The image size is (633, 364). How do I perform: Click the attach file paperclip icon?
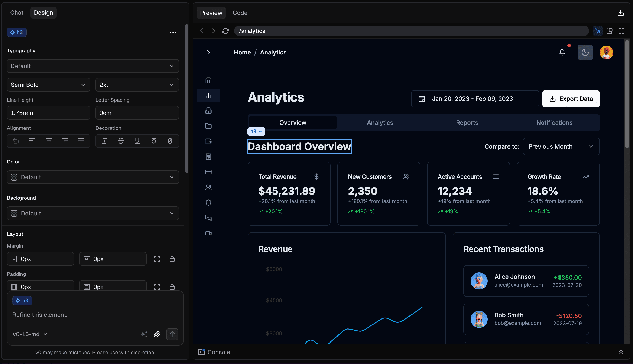tap(157, 334)
